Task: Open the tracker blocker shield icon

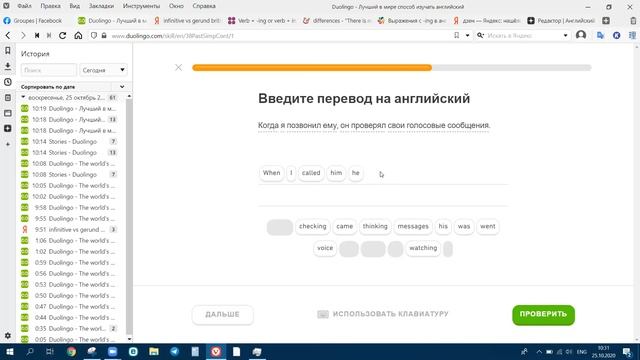Action: point(94,36)
